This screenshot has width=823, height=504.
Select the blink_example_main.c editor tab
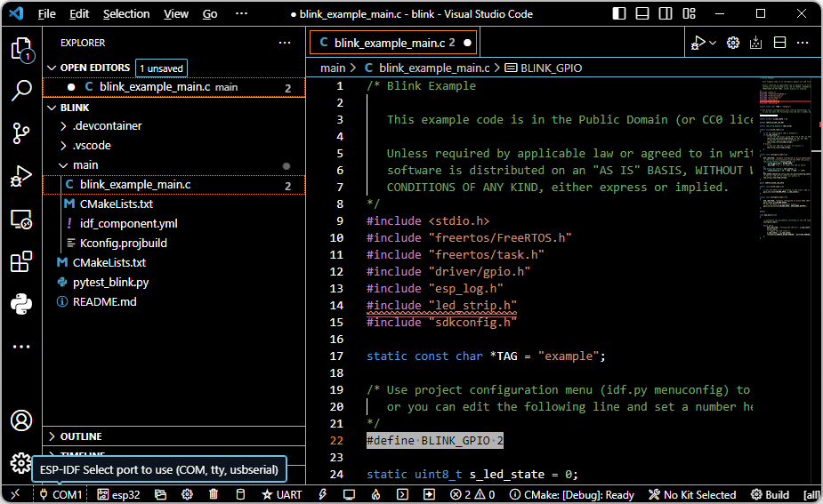(392, 43)
